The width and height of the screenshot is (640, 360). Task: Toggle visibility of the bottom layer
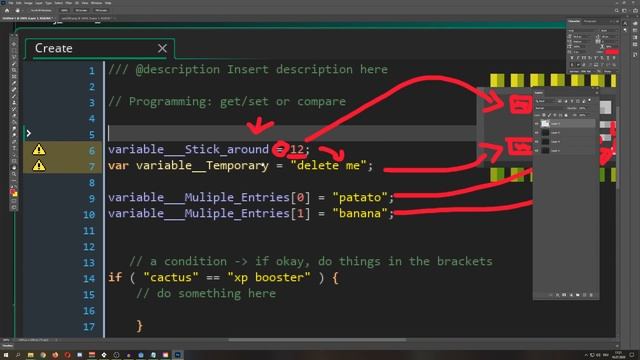[537, 150]
